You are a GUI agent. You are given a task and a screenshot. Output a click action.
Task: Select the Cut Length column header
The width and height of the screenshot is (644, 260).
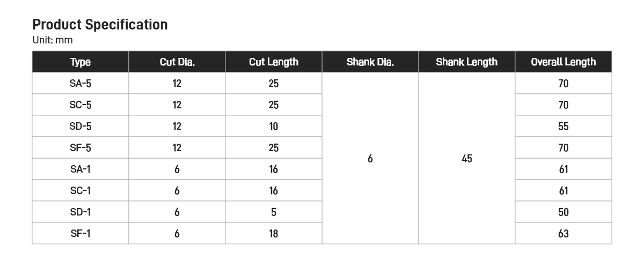click(274, 62)
